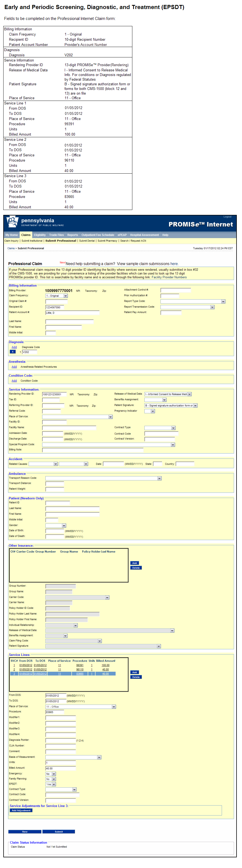
Task: Expand the EPSDT Yes/No dropdown
Action: [x=54, y=784]
